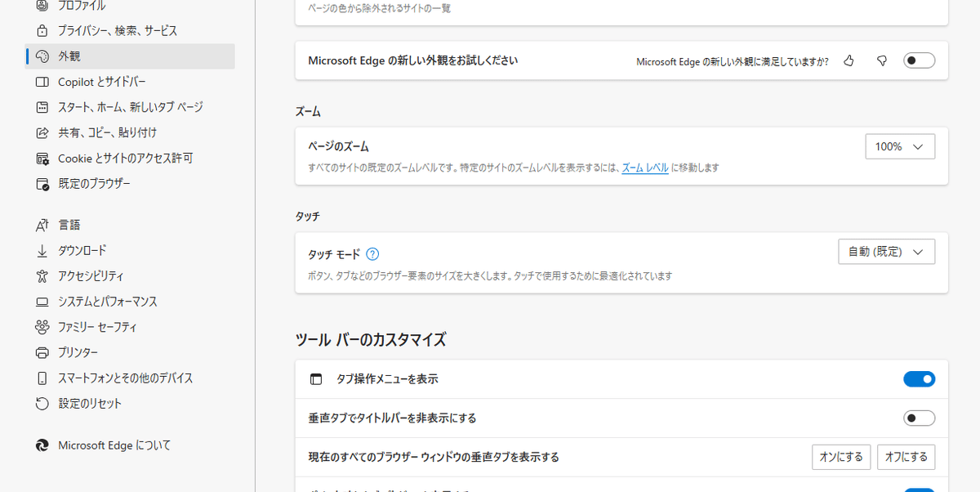Open スタート、ホーム、新しいタブ ページ icon
980x492 pixels.
(43, 107)
